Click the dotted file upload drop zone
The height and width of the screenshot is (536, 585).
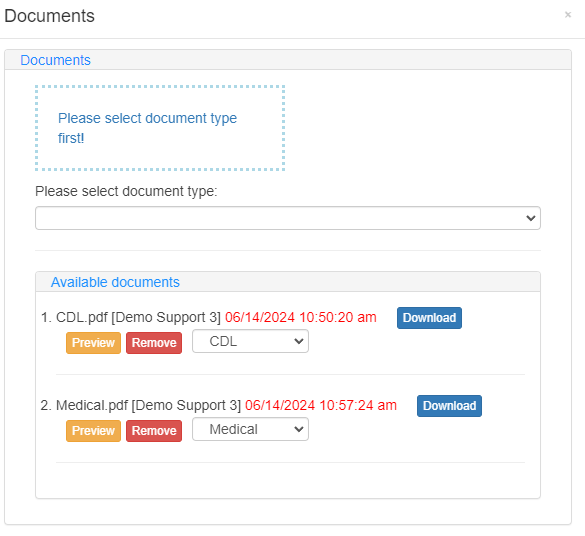point(160,128)
